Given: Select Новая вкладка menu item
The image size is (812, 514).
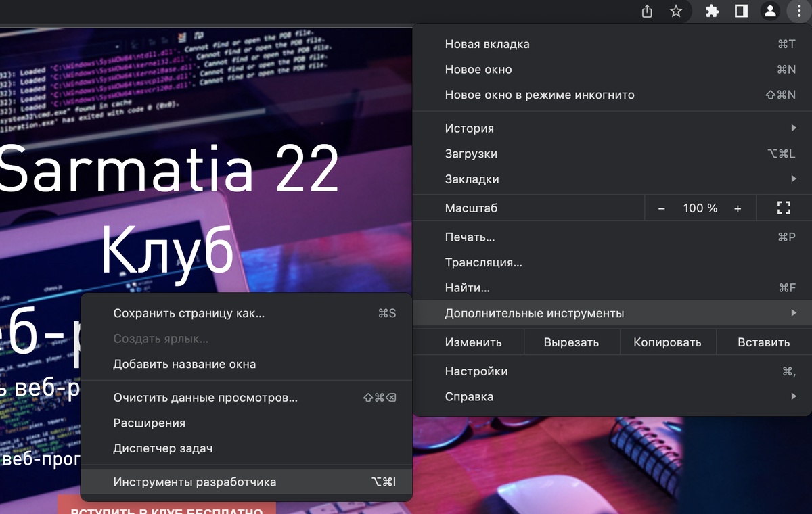Looking at the screenshot, I should [x=612, y=44].
